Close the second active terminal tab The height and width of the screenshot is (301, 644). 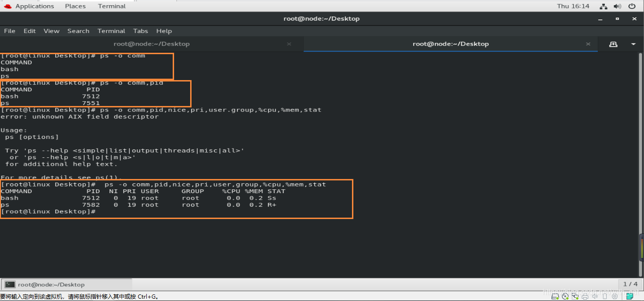tap(588, 44)
